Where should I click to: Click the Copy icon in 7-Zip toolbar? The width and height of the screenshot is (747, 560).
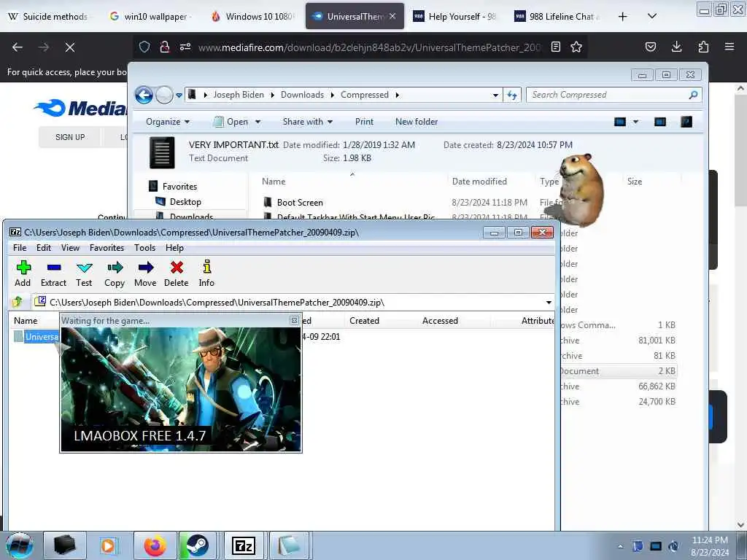point(115,268)
